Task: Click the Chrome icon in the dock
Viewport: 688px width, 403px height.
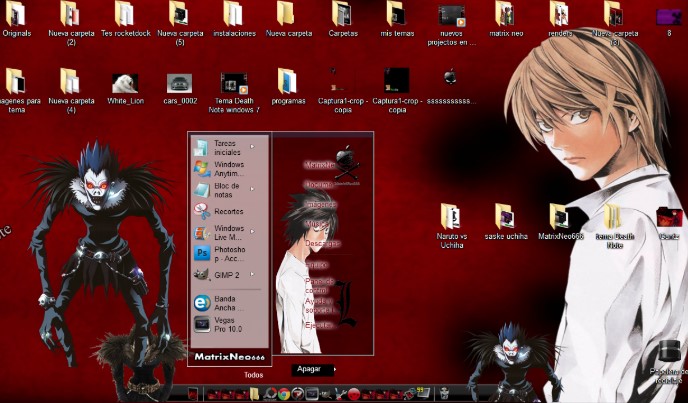Action: coord(283,394)
